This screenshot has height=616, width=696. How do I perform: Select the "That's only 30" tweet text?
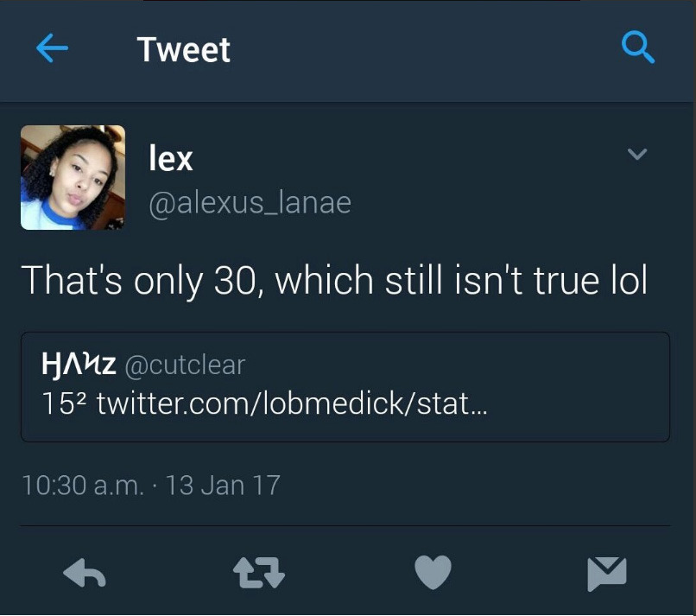click(x=333, y=281)
